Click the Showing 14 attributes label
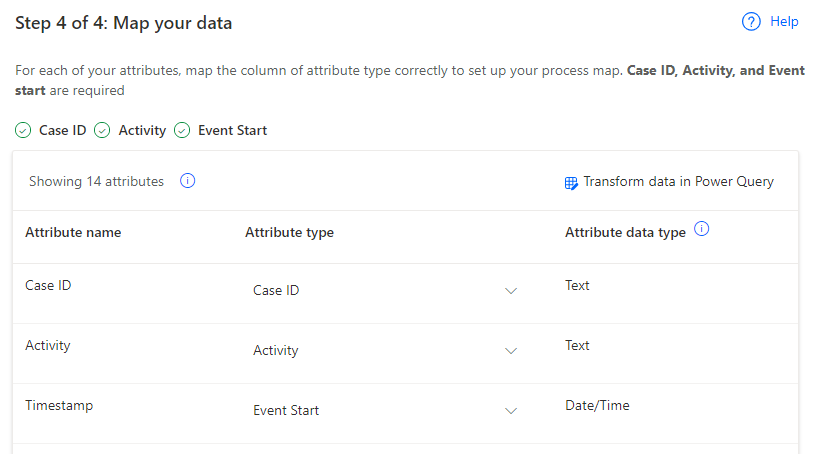The width and height of the screenshot is (816, 454). tap(96, 182)
